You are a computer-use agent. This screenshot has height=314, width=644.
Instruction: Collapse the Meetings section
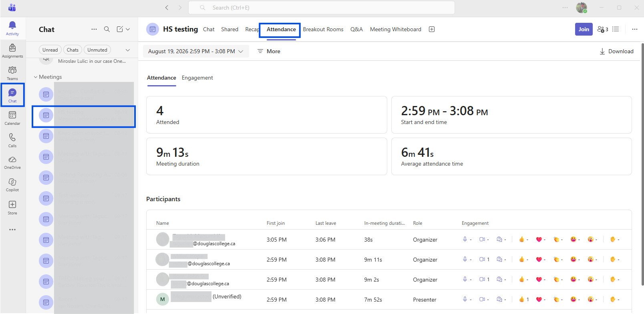click(48, 77)
